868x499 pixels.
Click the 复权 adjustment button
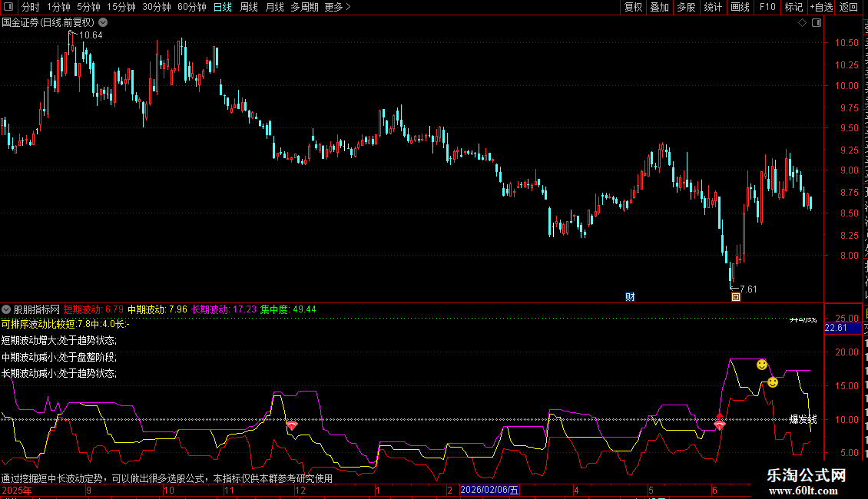click(633, 7)
